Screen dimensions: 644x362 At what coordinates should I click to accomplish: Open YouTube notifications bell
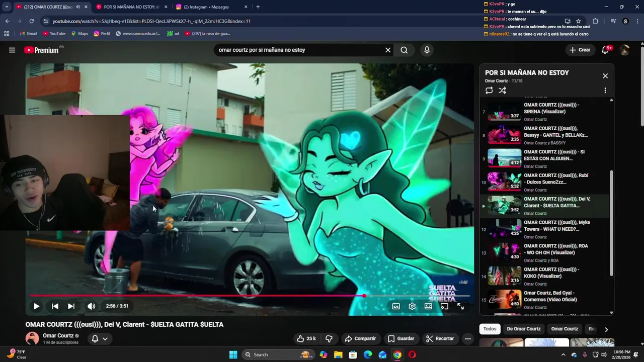[605, 50]
